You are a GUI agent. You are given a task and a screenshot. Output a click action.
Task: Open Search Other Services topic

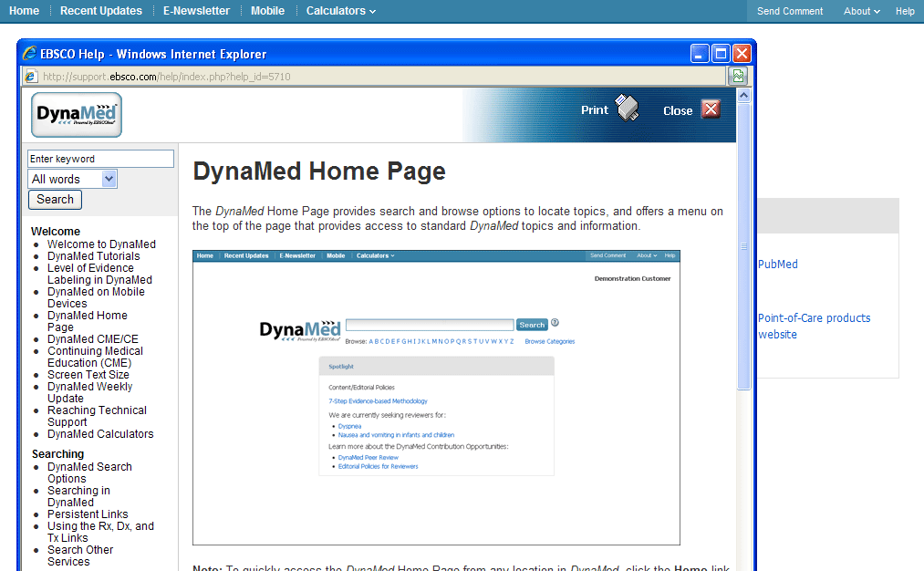80,555
